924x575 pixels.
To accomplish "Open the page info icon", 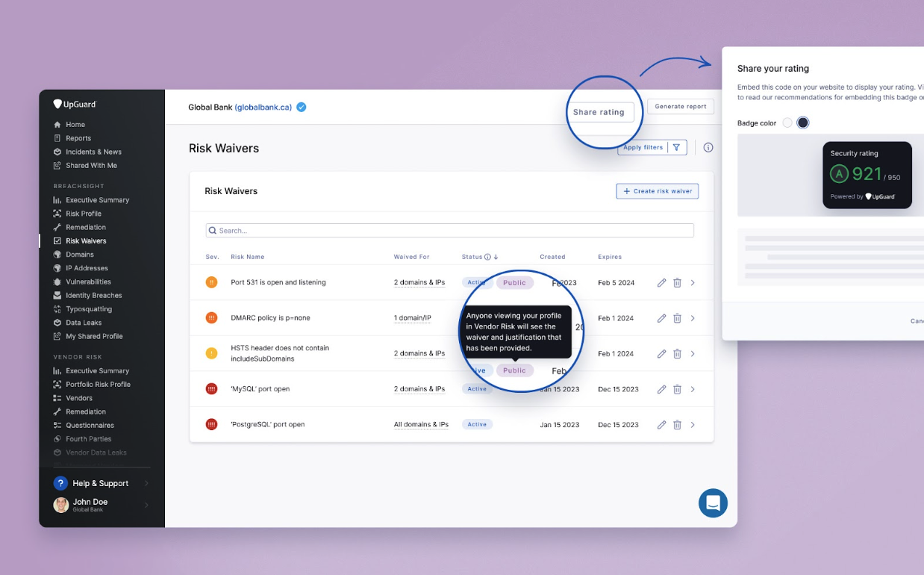I will tap(708, 148).
